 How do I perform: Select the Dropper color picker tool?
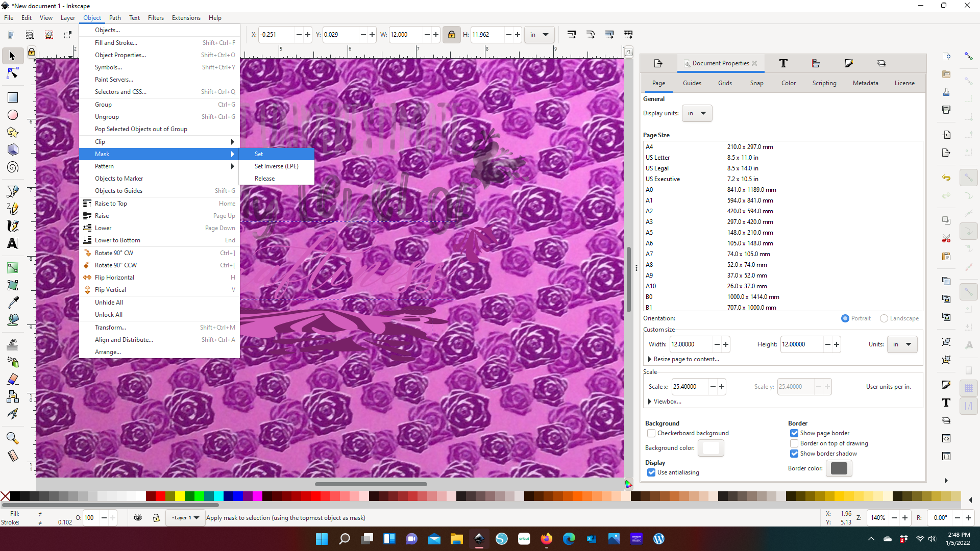click(x=12, y=303)
